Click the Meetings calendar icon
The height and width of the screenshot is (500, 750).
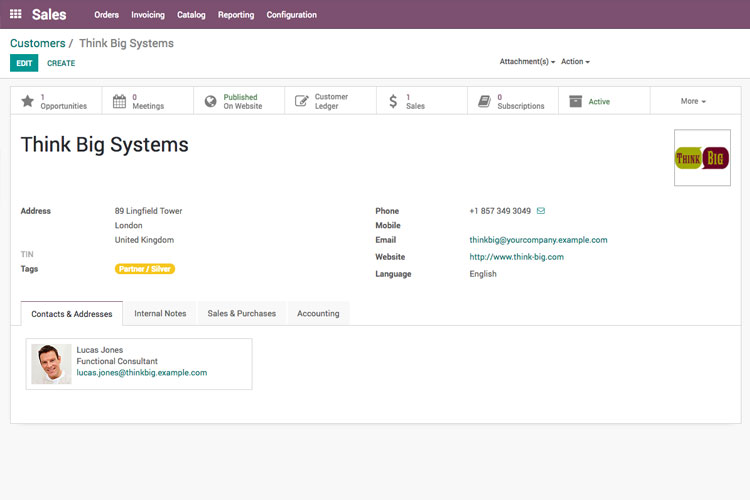[119, 101]
